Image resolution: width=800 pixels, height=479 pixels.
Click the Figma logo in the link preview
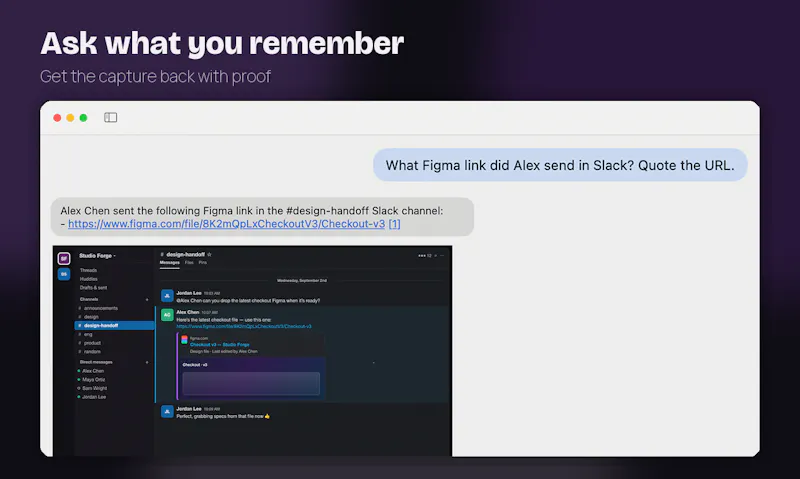coord(184,340)
